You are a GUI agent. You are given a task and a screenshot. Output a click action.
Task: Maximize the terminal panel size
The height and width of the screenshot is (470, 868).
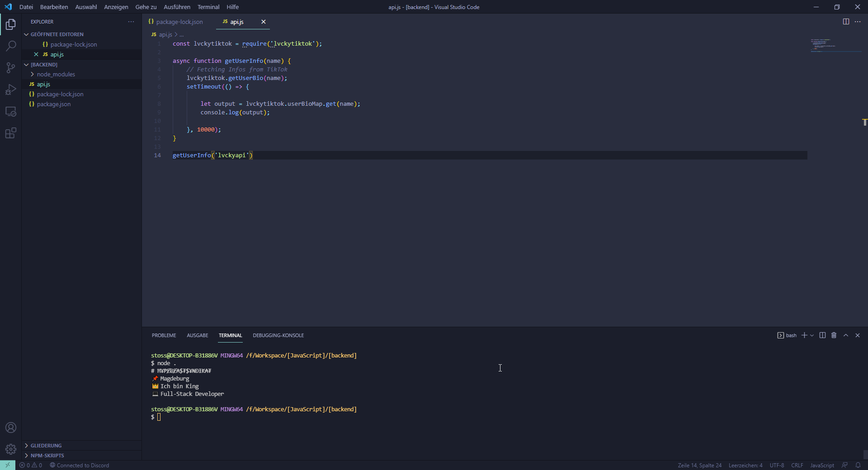[x=846, y=335]
